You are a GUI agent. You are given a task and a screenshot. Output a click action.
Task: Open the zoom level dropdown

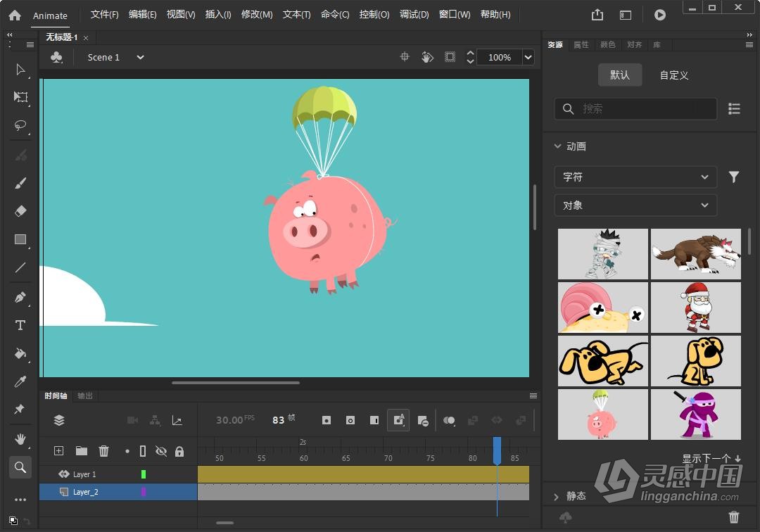coord(527,57)
